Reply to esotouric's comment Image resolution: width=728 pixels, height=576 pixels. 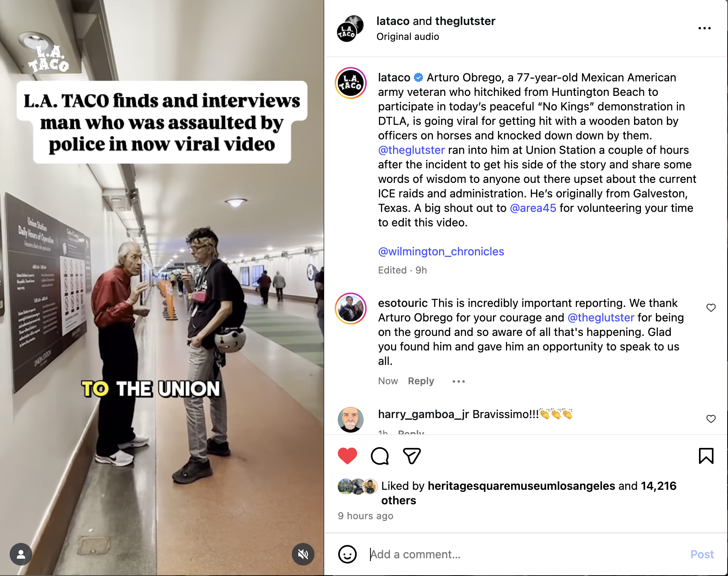[421, 381]
